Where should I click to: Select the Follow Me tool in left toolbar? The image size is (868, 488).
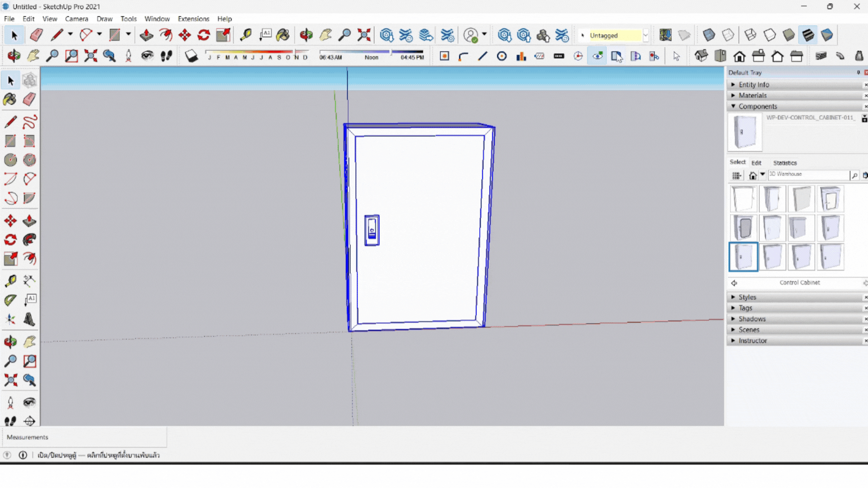(x=29, y=239)
